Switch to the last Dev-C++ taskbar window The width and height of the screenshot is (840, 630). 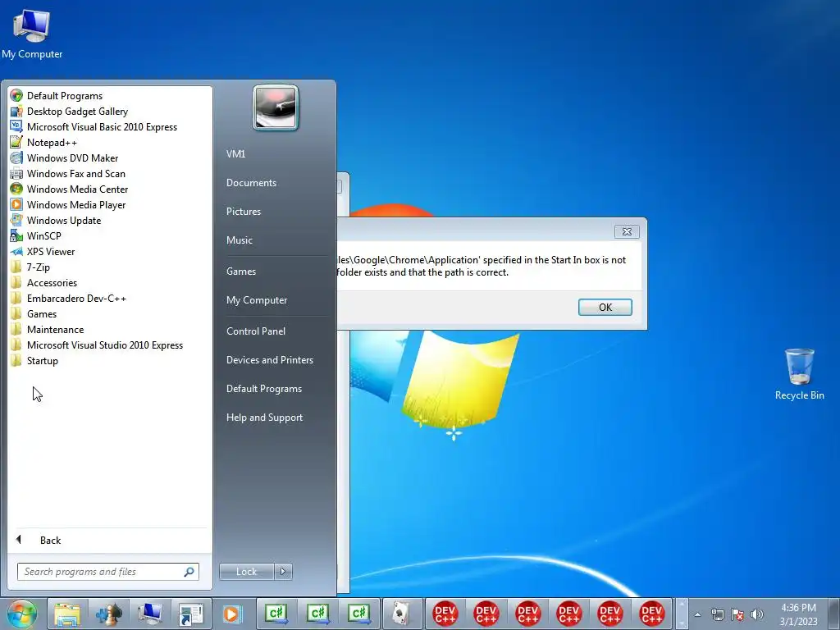point(651,614)
